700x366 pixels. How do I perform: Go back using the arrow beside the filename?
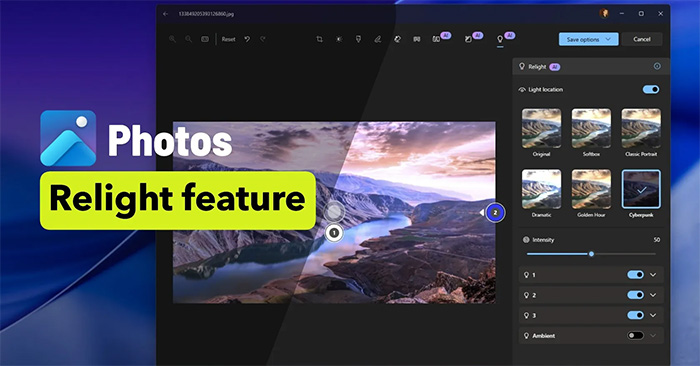click(x=166, y=14)
